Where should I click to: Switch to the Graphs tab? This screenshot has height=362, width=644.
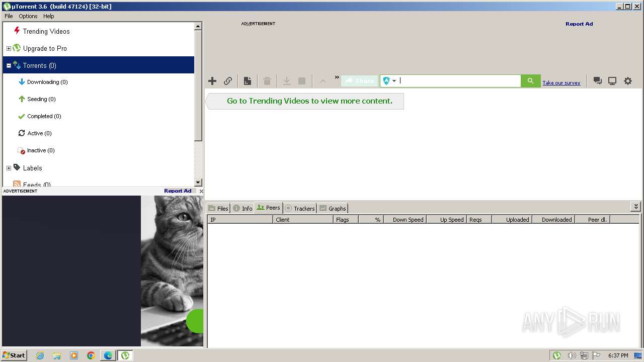click(x=333, y=208)
